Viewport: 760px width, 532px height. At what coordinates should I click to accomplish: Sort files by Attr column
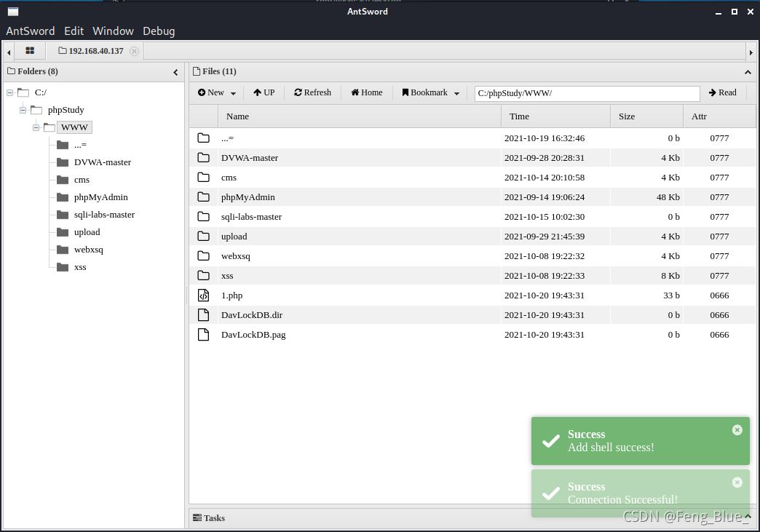pos(719,116)
